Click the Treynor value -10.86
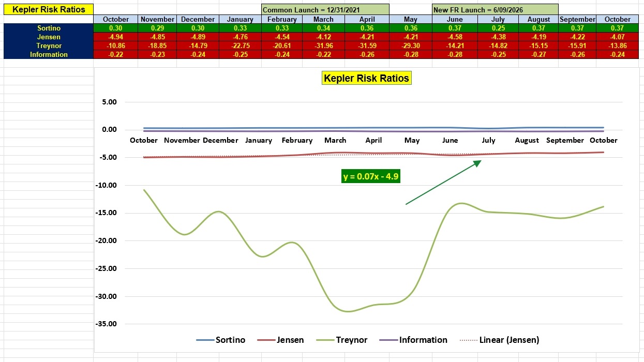Image resolution: width=644 pixels, height=362 pixels. click(x=116, y=46)
